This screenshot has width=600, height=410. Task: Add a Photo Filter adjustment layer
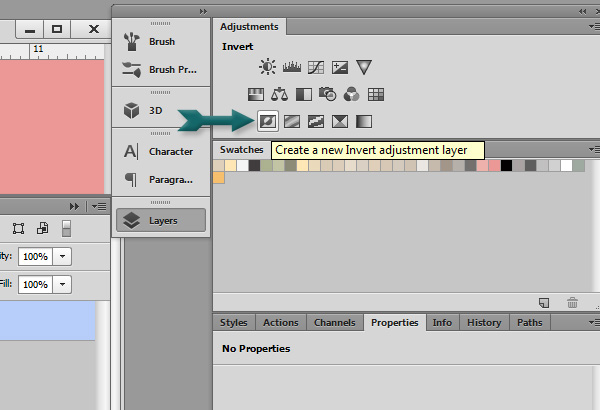[328, 94]
